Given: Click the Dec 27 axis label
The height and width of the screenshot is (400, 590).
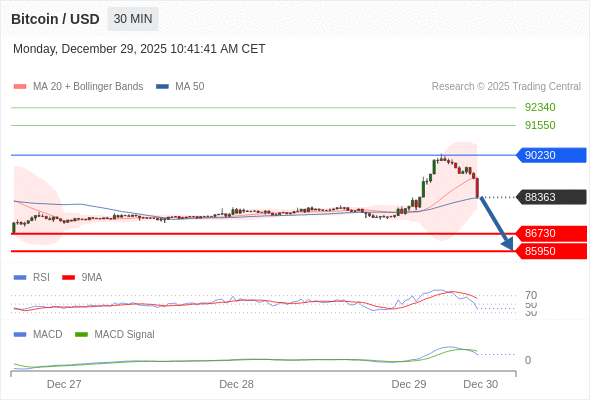Looking at the screenshot, I should coord(64,384).
